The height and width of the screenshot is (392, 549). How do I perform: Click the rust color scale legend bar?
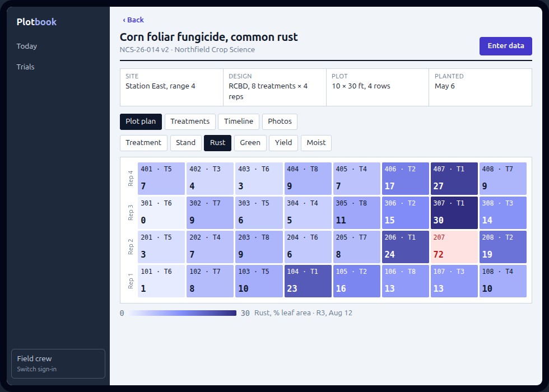pyautogui.click(x=182, y=313)
